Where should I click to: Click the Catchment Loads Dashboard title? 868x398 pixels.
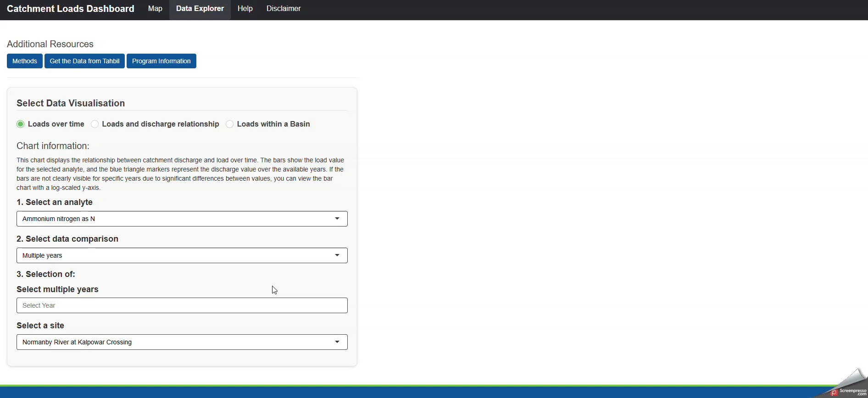pyautogui.click(x=71, y=9)
